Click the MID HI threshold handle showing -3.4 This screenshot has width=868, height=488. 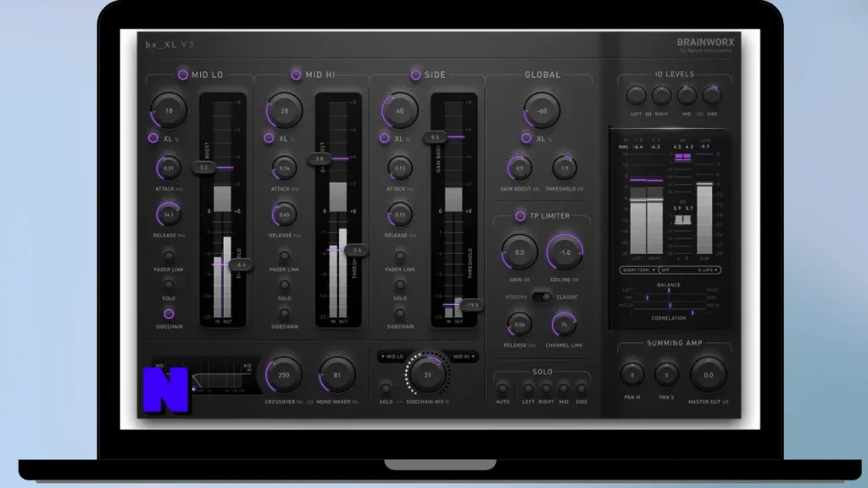click(x=357, y=250)
